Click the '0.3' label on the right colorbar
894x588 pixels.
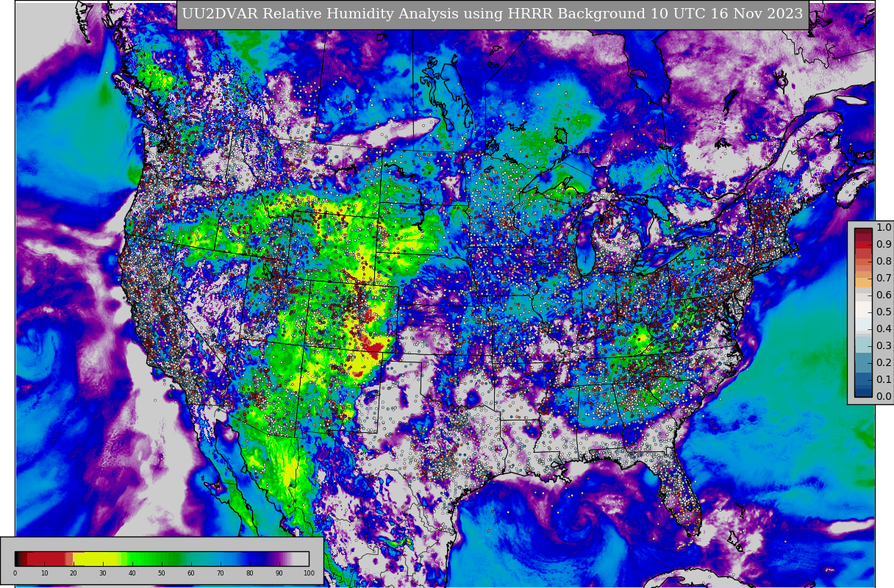click(884, 346)
